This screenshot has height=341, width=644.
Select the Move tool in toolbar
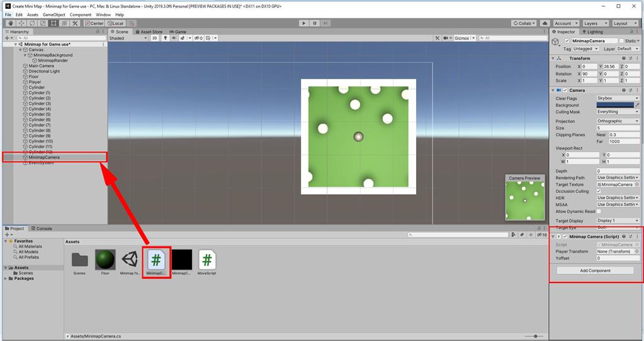coord(21,23)
